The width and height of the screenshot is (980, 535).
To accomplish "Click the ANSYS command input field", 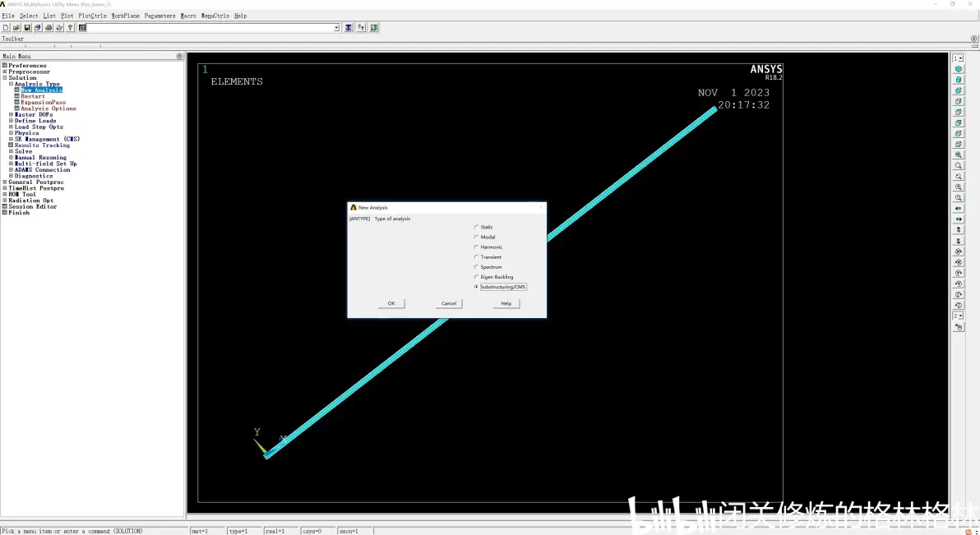I will (210, 27).
